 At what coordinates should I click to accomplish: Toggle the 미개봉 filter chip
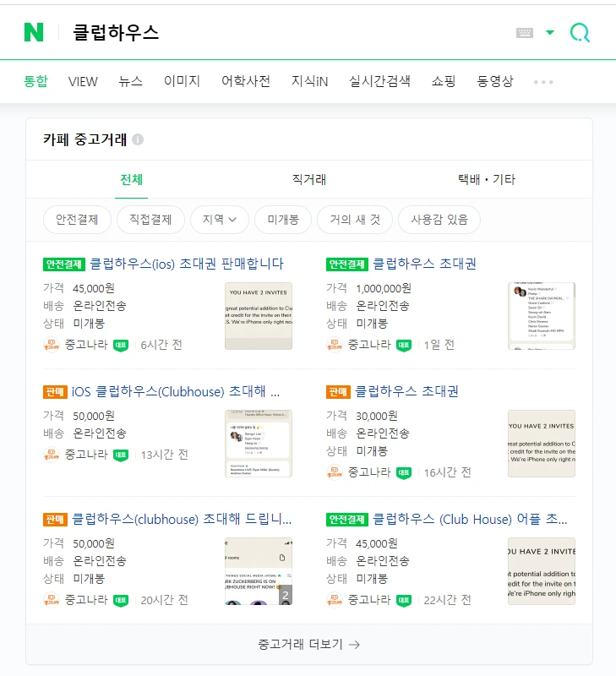coord(283,220)
